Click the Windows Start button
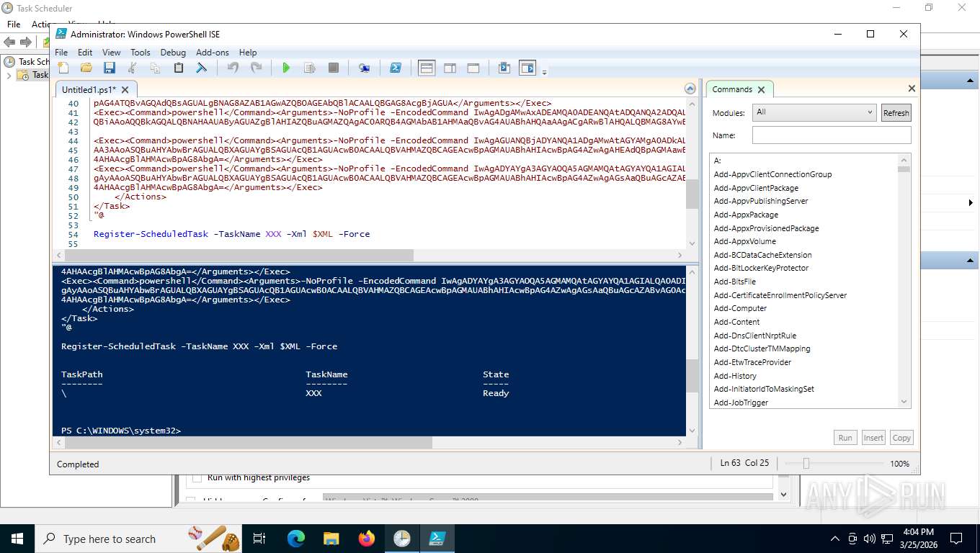The width and height of the screenshot is (980, 553). click(x=17, y=539)
